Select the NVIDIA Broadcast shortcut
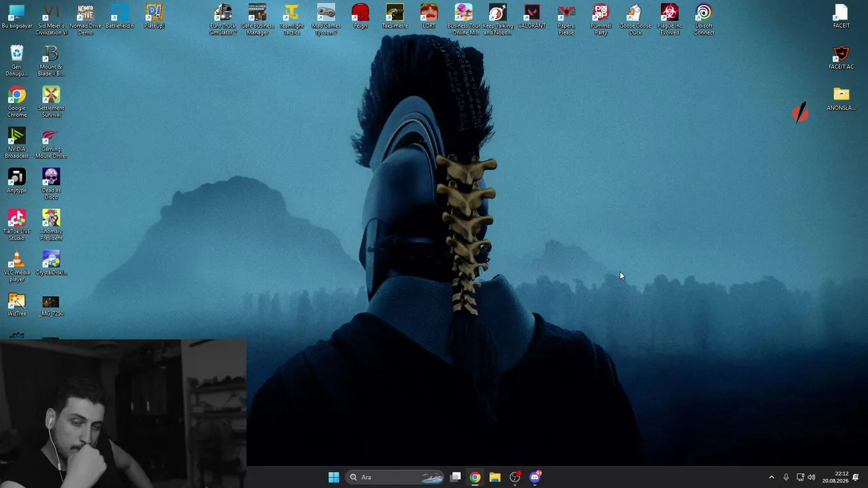Image resolution: width=868 pixels, height=488 pixels. 16,144
